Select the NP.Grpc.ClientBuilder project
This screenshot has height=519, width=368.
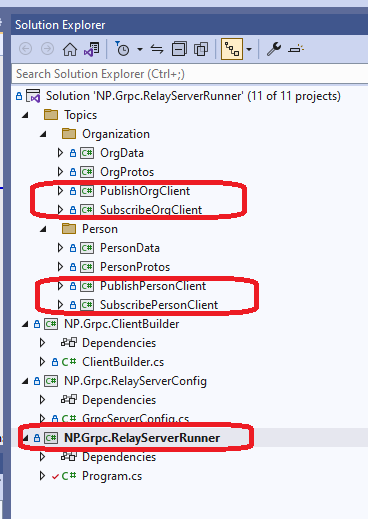tap(121, 324)
